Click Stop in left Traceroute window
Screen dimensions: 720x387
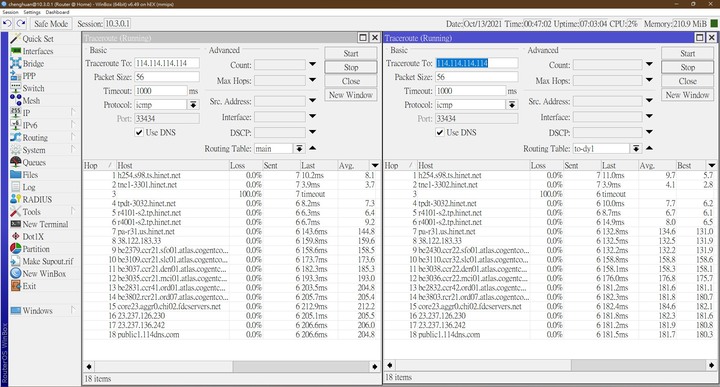pyautogui.click(x=351, y=67)
